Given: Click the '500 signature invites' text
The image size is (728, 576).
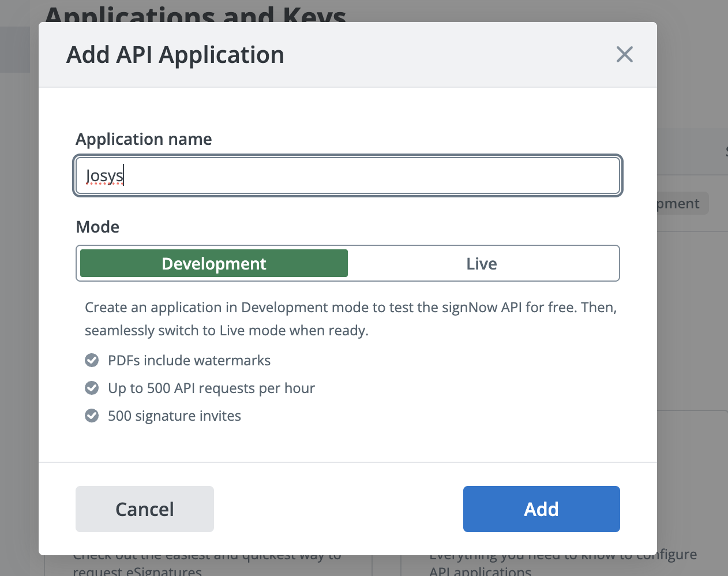Looking at the screenshot, I should pyautogui.click(x=174, y=416).
